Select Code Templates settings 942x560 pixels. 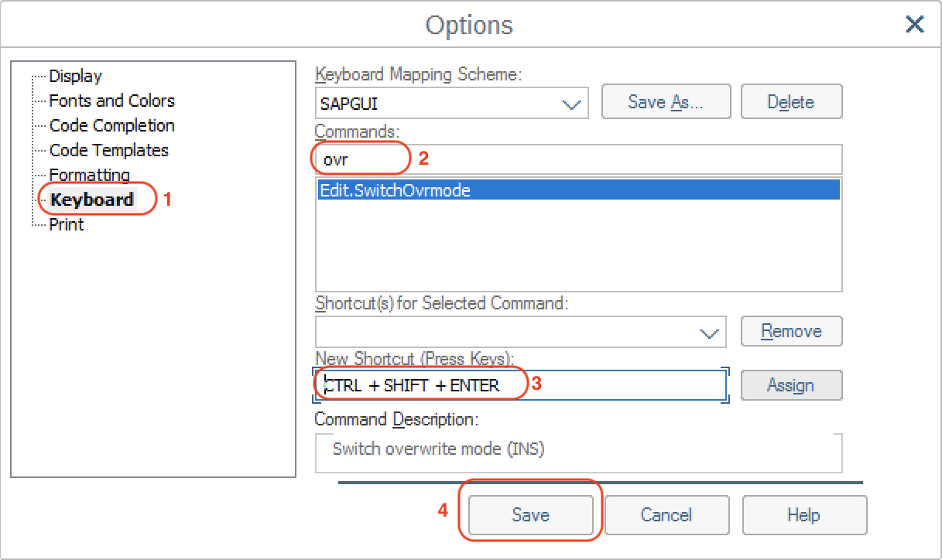coord(108,150)
